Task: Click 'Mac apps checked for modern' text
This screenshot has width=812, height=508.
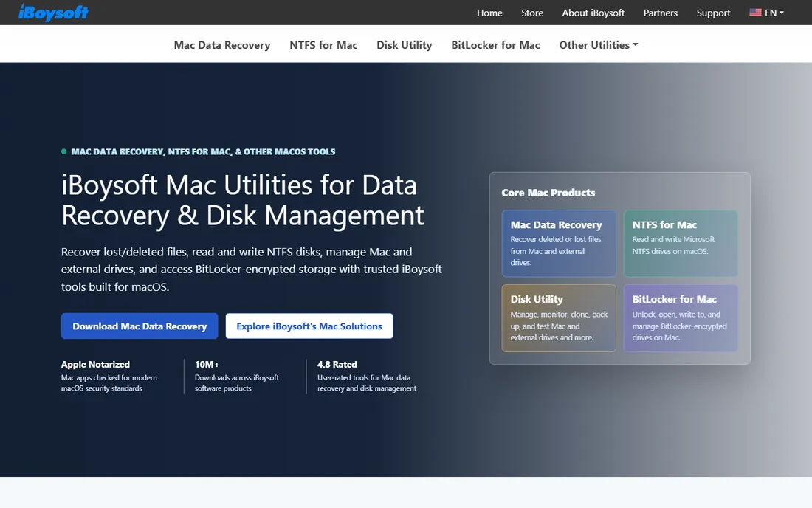Action: (109, 378)
